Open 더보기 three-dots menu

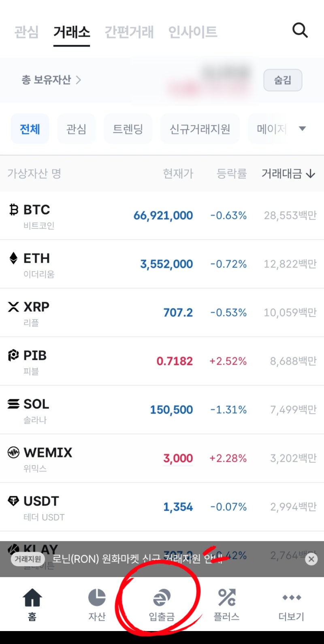(291, 597)
